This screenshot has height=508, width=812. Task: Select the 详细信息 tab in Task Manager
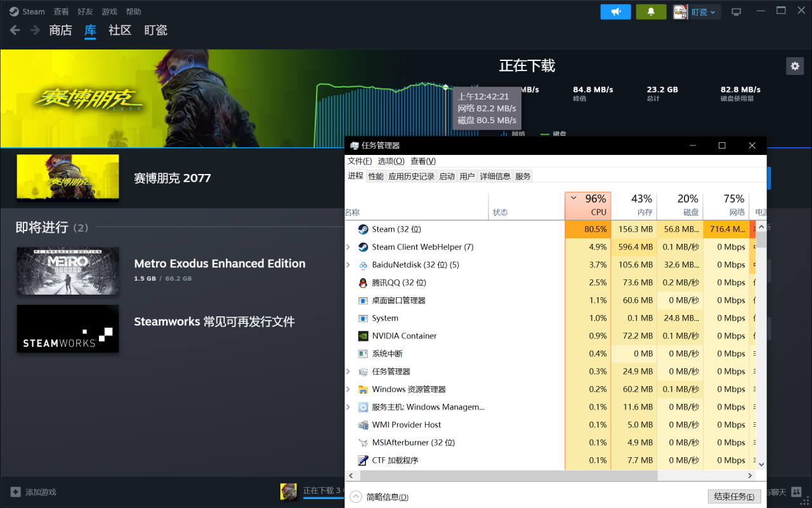point(495,176)
